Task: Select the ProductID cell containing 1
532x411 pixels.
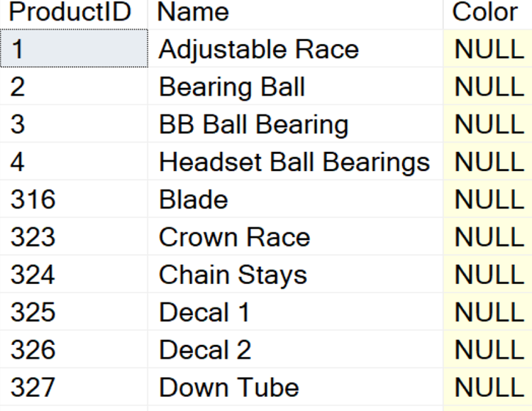Action: tap(74, 48)
